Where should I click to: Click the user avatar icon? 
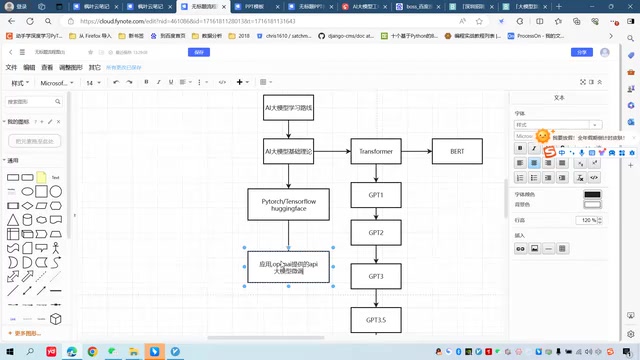click(x=605, y=52)
